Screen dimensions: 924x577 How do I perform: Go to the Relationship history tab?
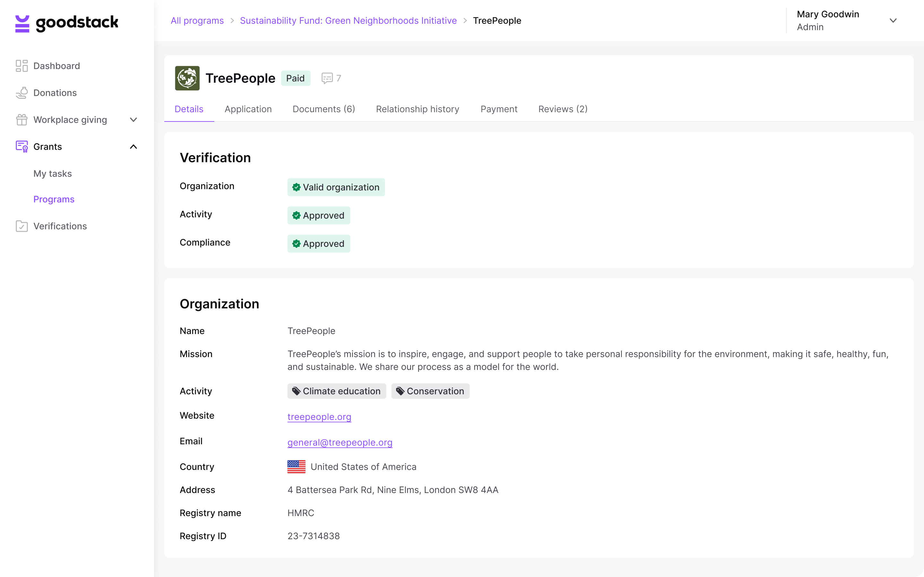tap(417, 109)
